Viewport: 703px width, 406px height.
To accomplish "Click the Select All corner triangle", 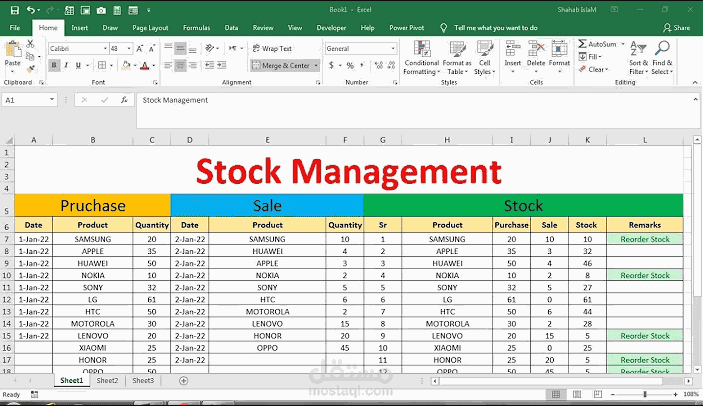I will pos(9,141).
